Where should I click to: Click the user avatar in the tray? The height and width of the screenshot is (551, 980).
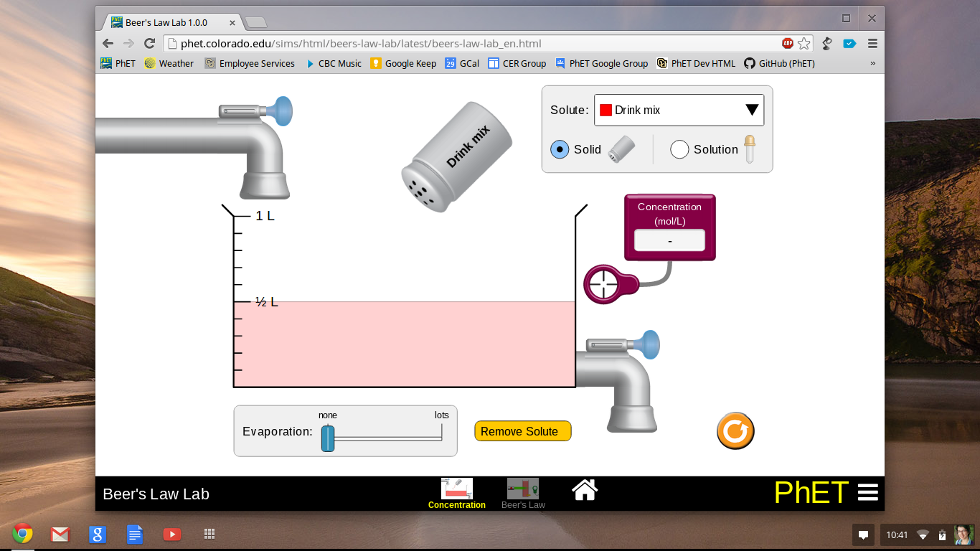click(x=963, y=534)
